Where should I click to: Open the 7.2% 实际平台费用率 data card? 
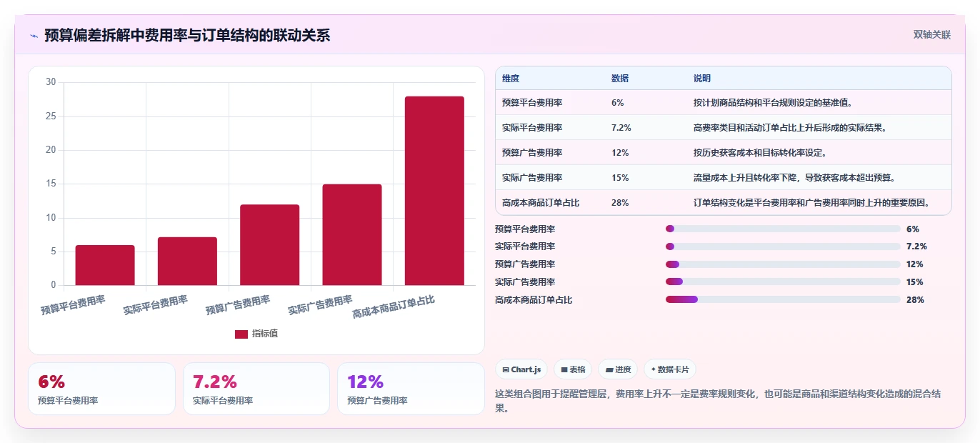[x=256, y=389]
